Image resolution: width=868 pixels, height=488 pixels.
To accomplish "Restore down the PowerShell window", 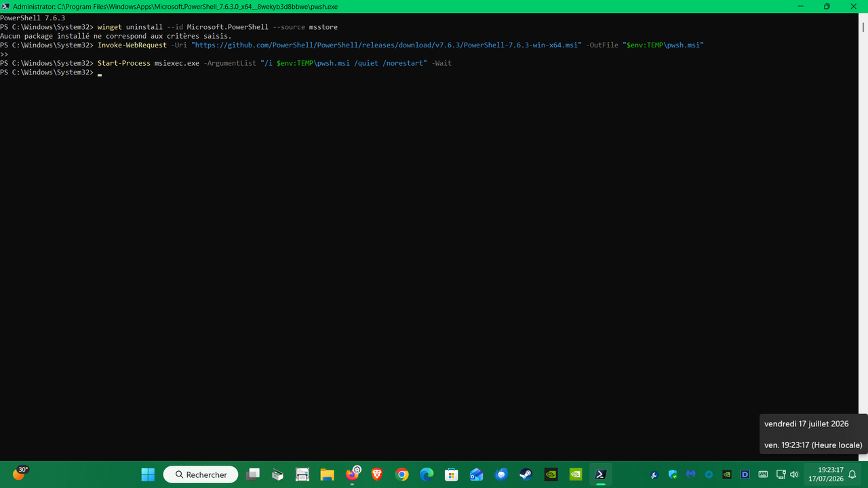I will pos(827,6).
